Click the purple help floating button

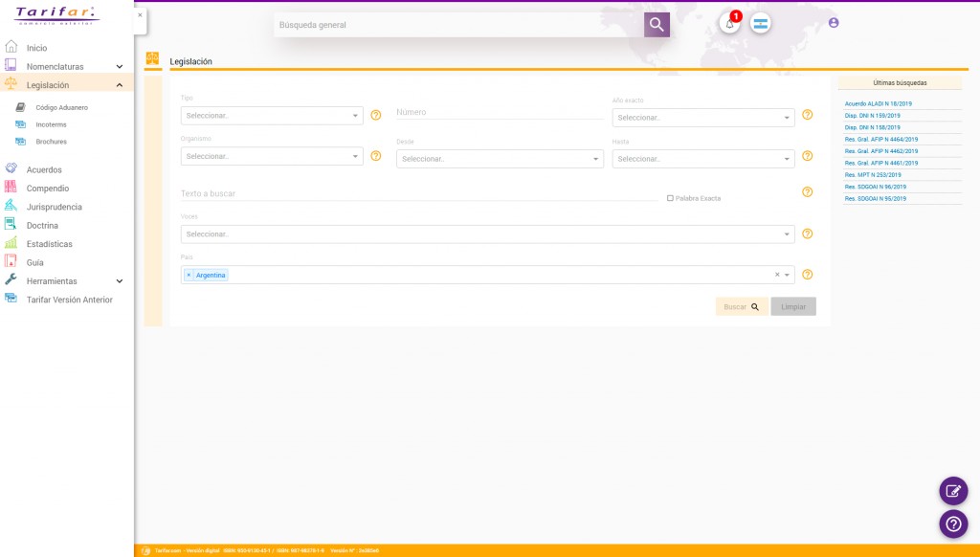[953, 524]
